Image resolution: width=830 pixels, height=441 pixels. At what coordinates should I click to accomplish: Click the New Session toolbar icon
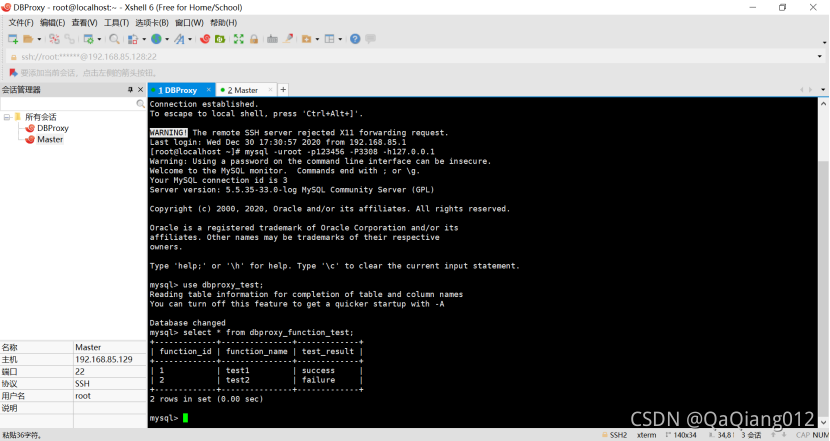(x=13, y=39)
